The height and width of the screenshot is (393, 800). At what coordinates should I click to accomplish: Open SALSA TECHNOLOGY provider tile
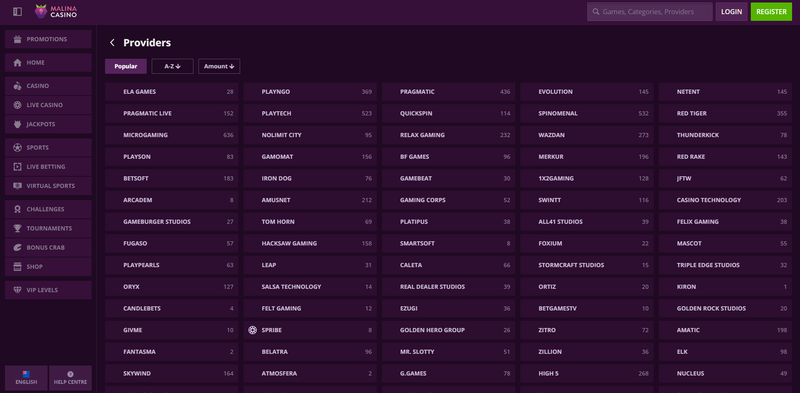(310, 287)
